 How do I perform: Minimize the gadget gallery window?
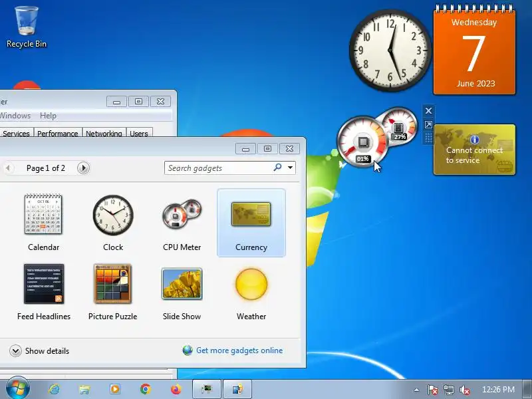tap(245, 148)
